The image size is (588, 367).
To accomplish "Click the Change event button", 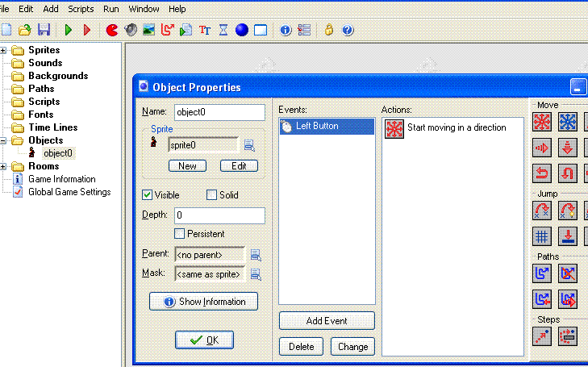I will point(352,347).
